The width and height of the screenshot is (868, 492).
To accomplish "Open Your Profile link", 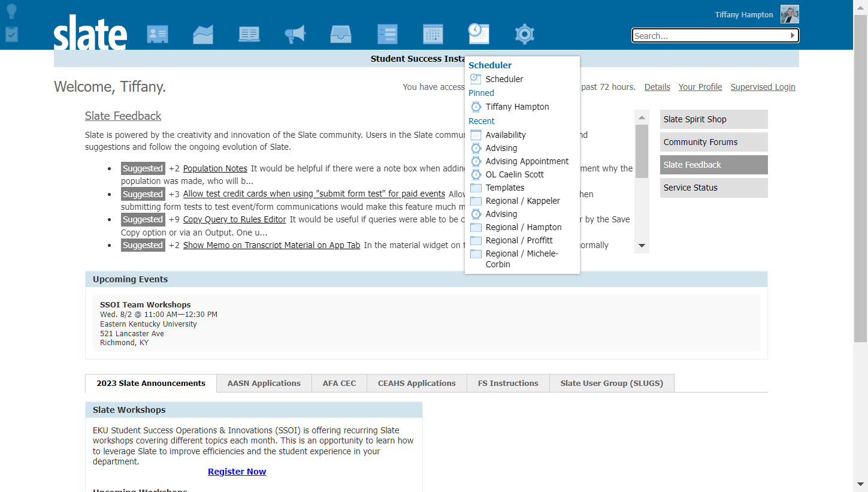I will coord(700,87).
